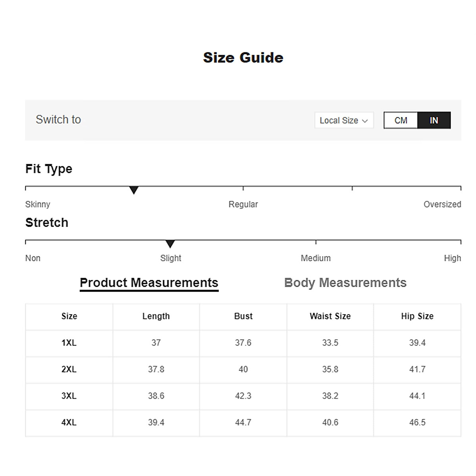Click the Stretch slider triangle marker
Viewport: 476px width, 476px height.
[170, 244]
